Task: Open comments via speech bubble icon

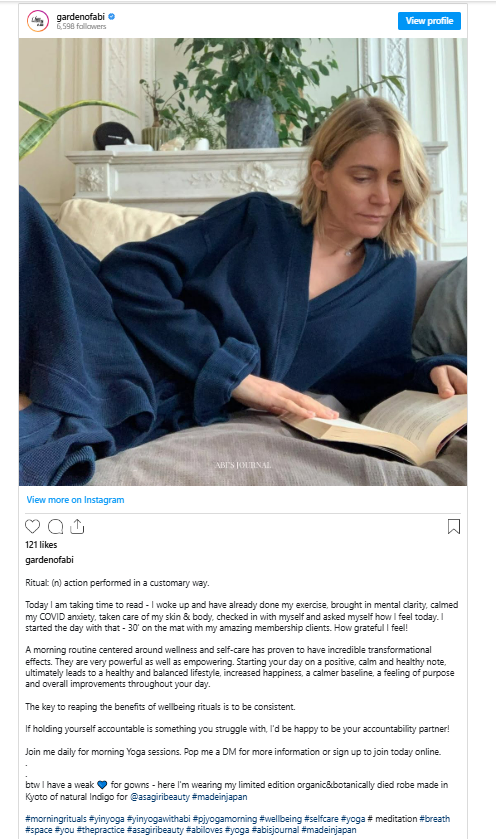Action: [55, 527]
